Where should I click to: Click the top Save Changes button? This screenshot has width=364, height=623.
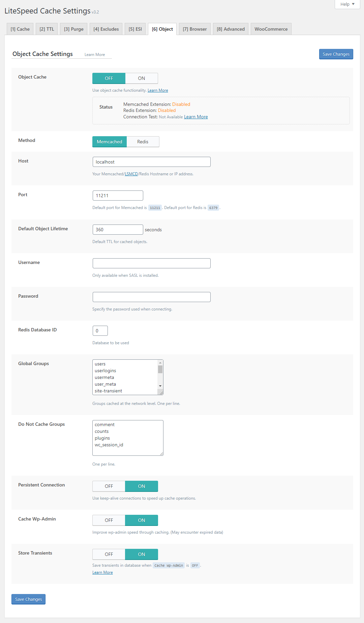(336, 54)
